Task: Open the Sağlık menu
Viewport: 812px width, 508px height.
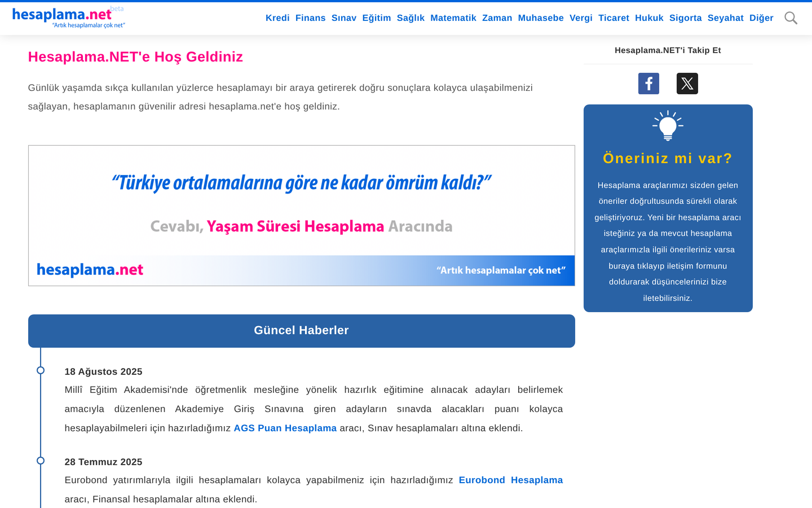Action: coord(411,18)
